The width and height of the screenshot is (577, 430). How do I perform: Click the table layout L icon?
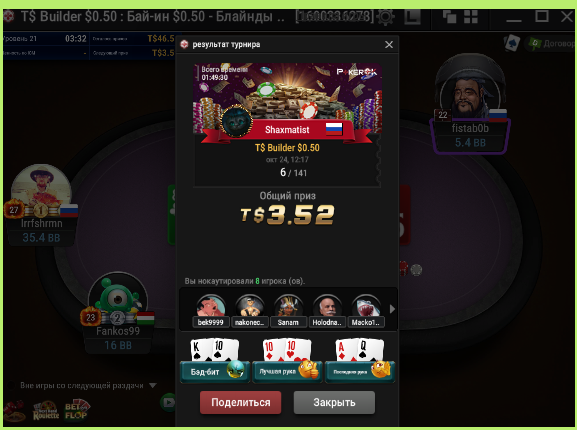[412, 17]
